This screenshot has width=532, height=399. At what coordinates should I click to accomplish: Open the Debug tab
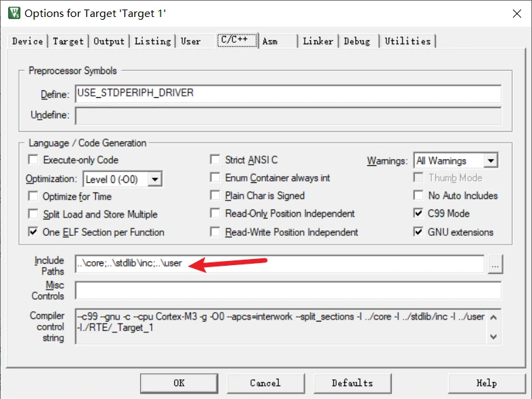(357, 41)
